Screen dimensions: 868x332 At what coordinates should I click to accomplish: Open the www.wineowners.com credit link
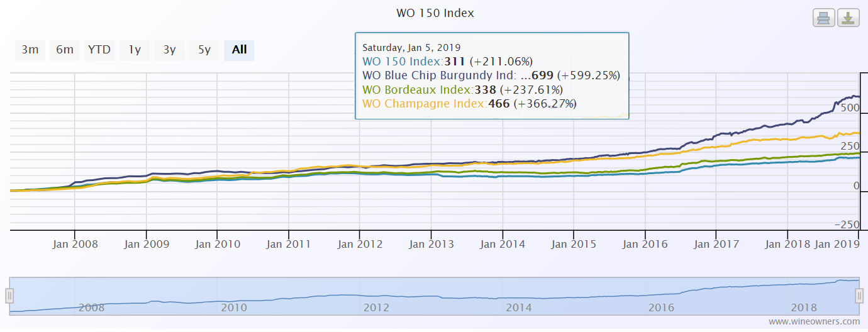(x=814, y=322)
